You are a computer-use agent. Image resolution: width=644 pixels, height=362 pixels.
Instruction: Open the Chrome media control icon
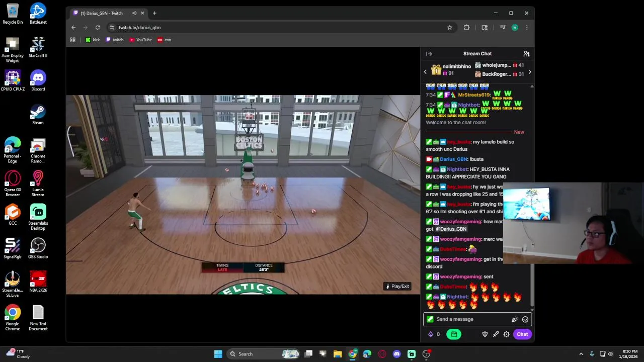(x=502, y=28)
